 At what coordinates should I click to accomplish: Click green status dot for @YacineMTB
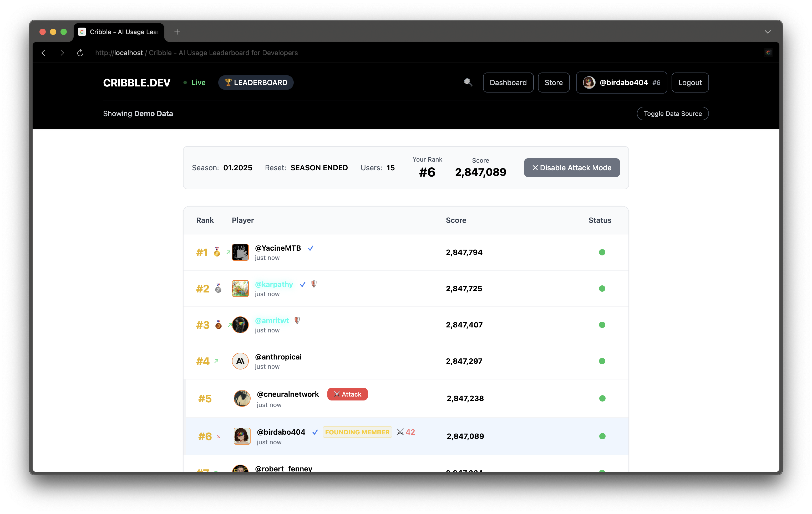(x=602, y=252)
